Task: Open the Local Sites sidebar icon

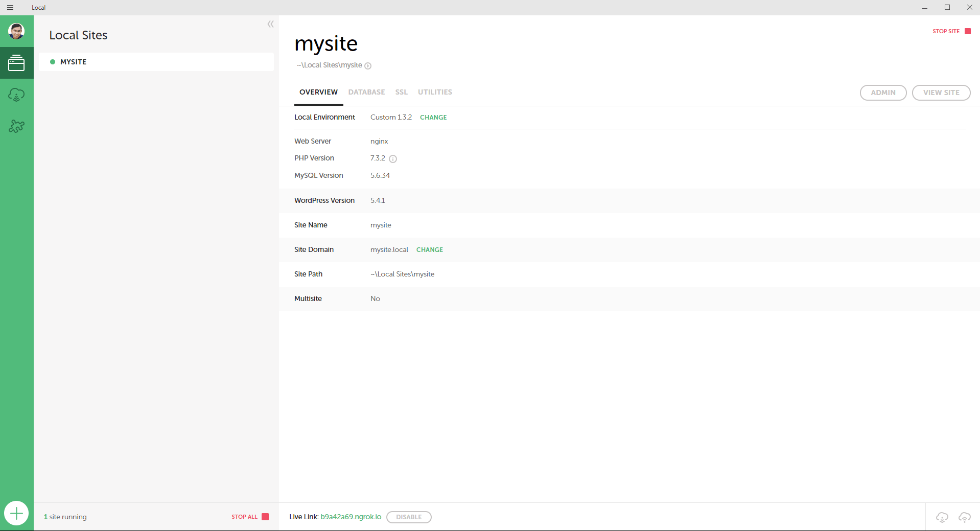Action: point(16,63)
